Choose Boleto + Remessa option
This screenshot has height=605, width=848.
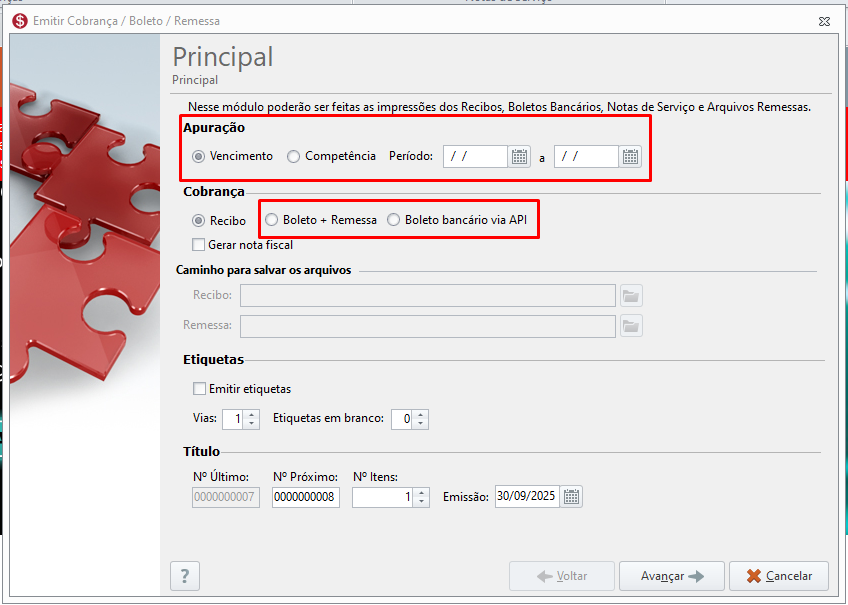pyautogui.click(x=321, y=220)
